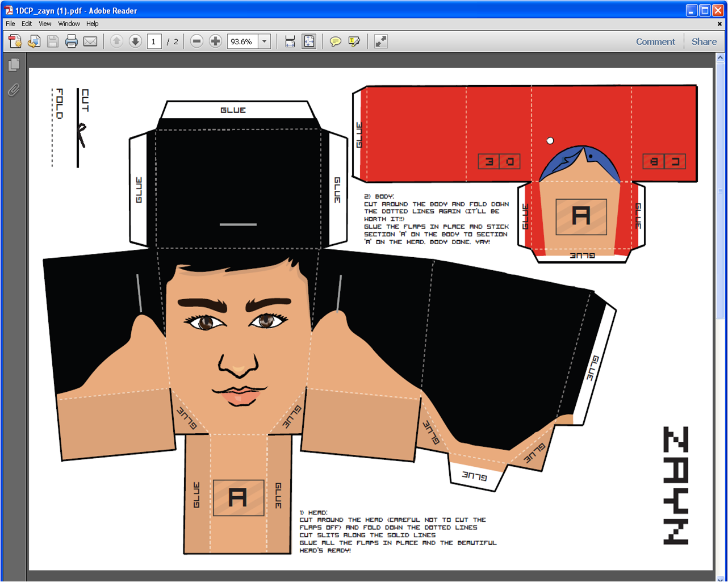Image resolution: width=728 pixels, height=582 pixels.
Task: Open the View menu
Action: pyautogui.click(x=45, y=24)
